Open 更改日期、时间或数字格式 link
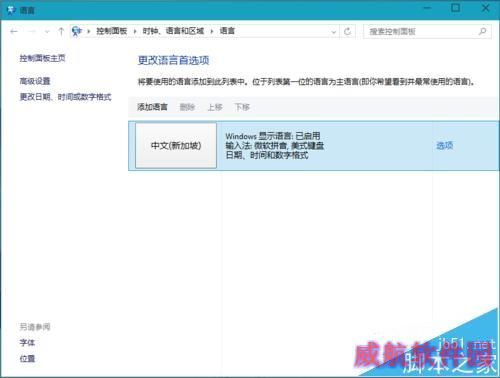This screenshot has width=500, height=378. coord(65,97)
